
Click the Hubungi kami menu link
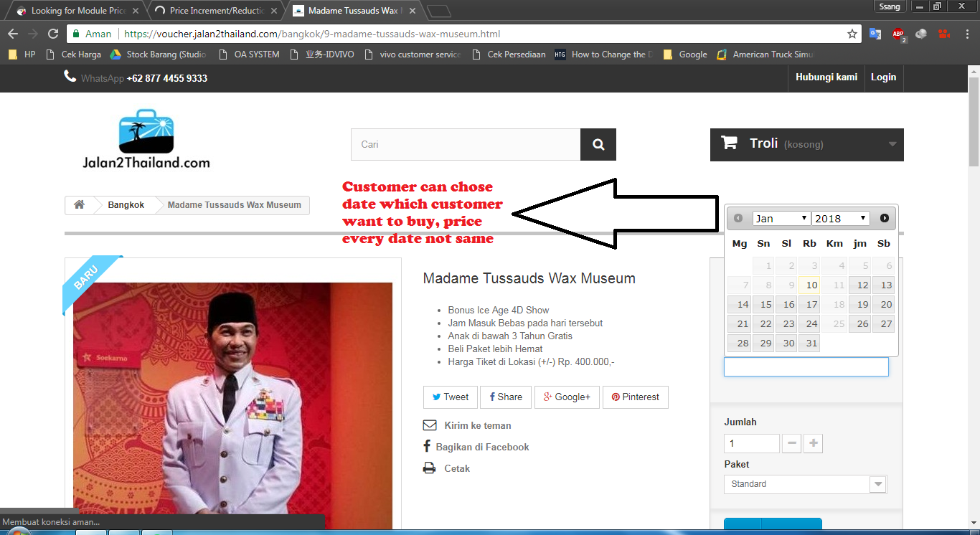(826, 77)
